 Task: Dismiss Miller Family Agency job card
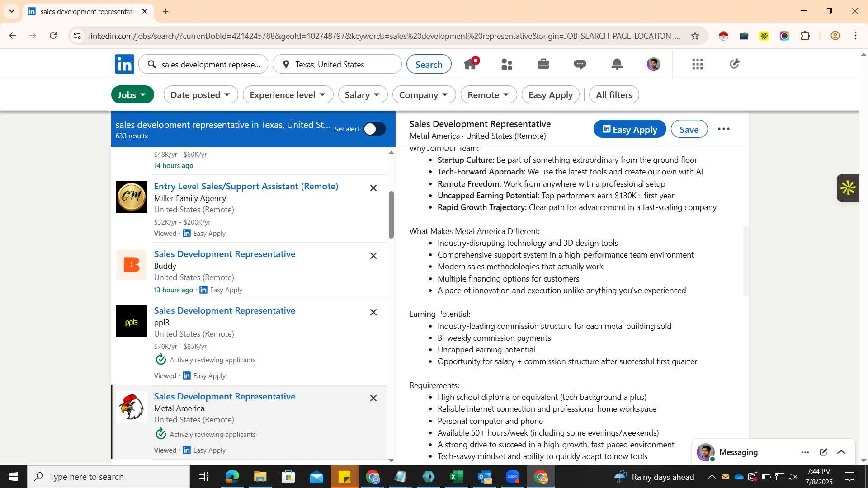pyautogui.click(x=373, y=188)
